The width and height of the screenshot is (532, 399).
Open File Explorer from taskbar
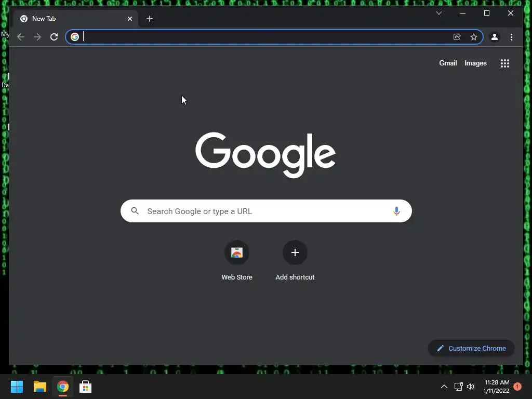tap(39, 387)
